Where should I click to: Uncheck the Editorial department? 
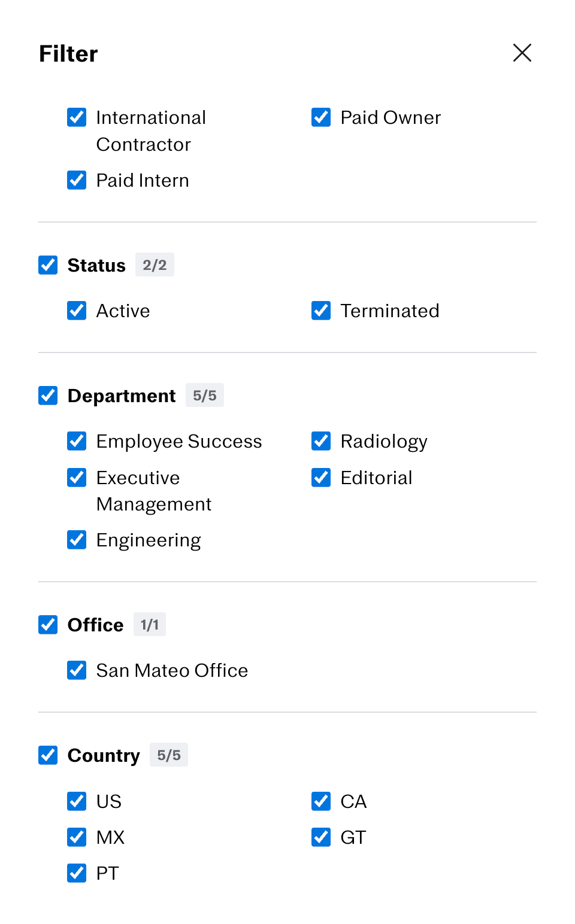(321, 478)
